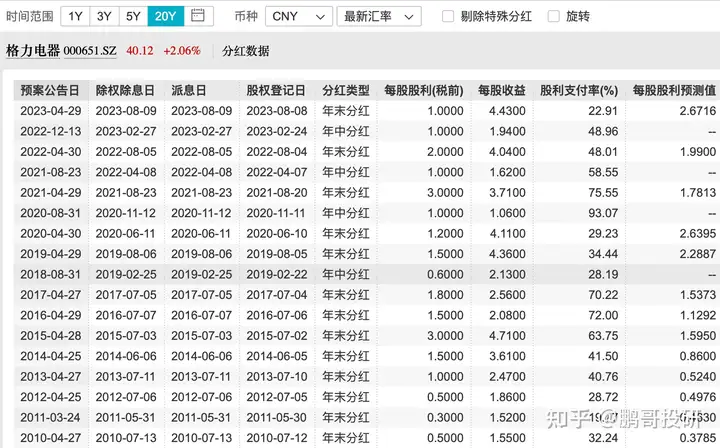
Task: Select forecast value 0.3785
Action: point(698,438)
